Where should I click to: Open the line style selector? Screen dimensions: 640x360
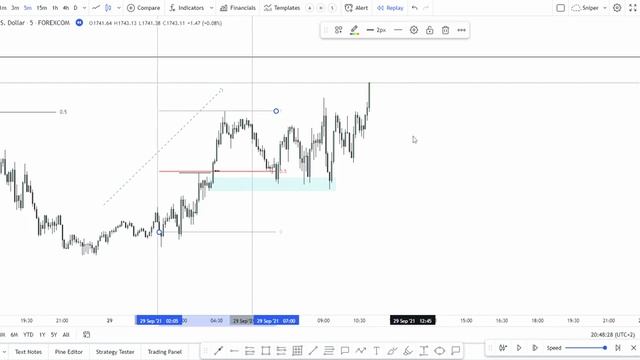click(x=398, y=30)
